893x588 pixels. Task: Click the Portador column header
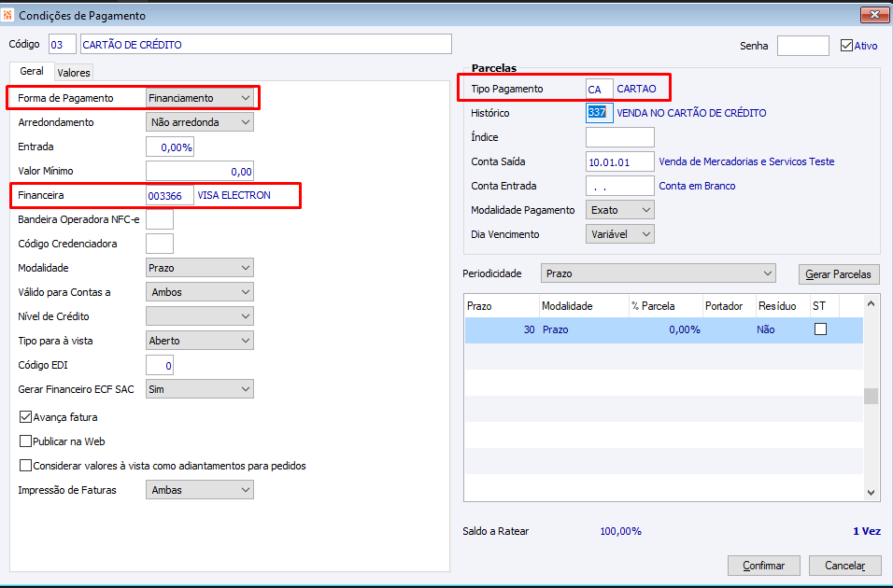tap(730, 306)
